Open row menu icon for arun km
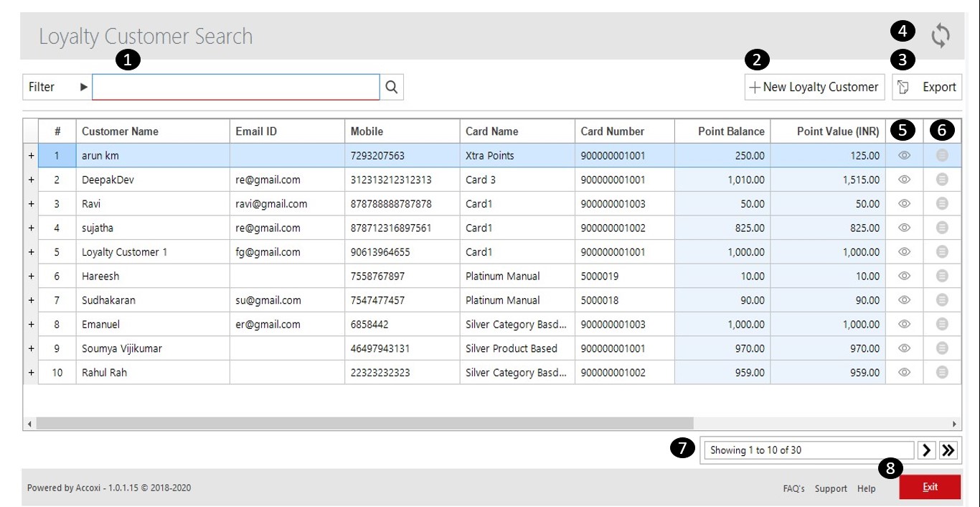The height and width of the screenshot is (507, 980). pos(942,155)
